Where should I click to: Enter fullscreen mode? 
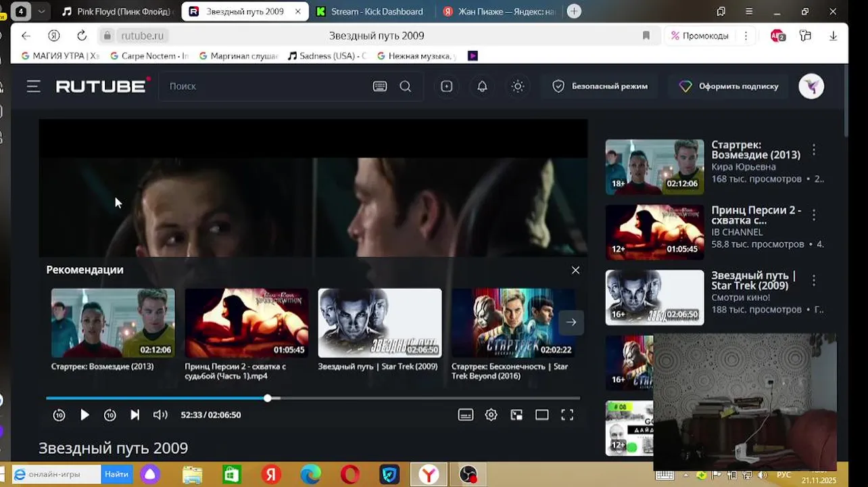(567, 415)
